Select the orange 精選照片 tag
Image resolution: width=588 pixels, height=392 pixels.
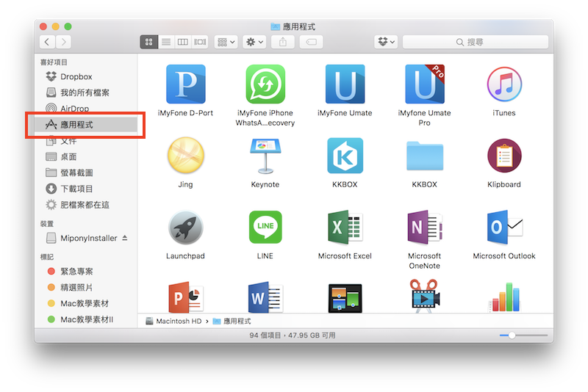pos(86,287)
